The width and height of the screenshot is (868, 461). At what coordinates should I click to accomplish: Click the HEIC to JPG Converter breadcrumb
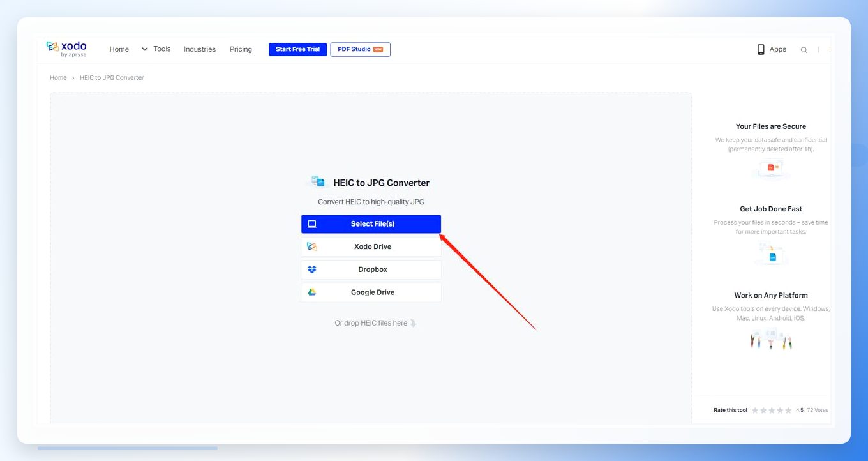[112, 78]
